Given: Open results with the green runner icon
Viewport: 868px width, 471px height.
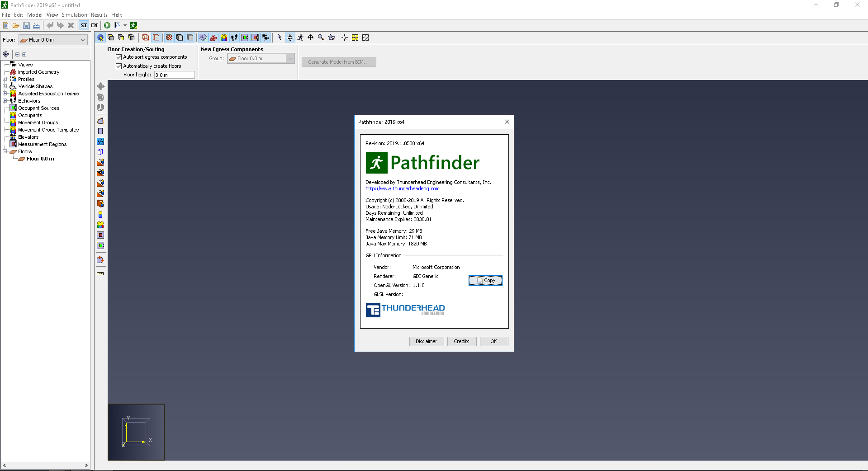Looking at the screenshot, I should pyautogui.click(x=133, y=25).
